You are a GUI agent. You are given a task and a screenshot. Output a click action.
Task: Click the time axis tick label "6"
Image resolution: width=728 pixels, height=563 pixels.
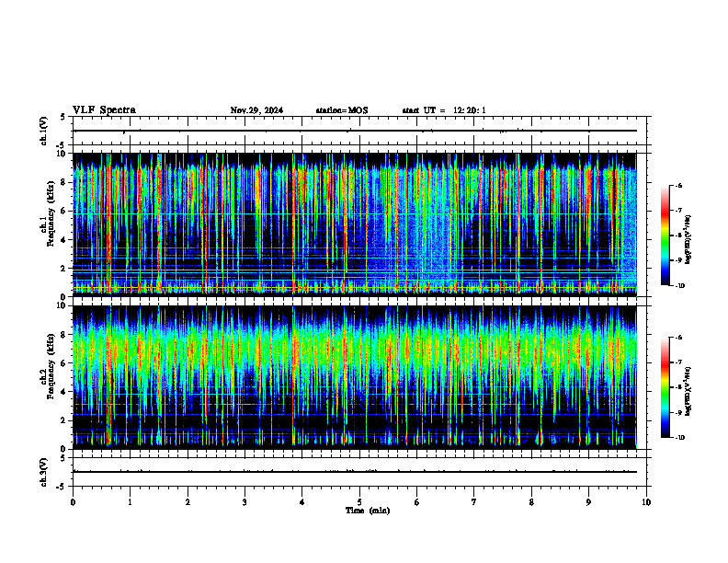click(417, 502)
